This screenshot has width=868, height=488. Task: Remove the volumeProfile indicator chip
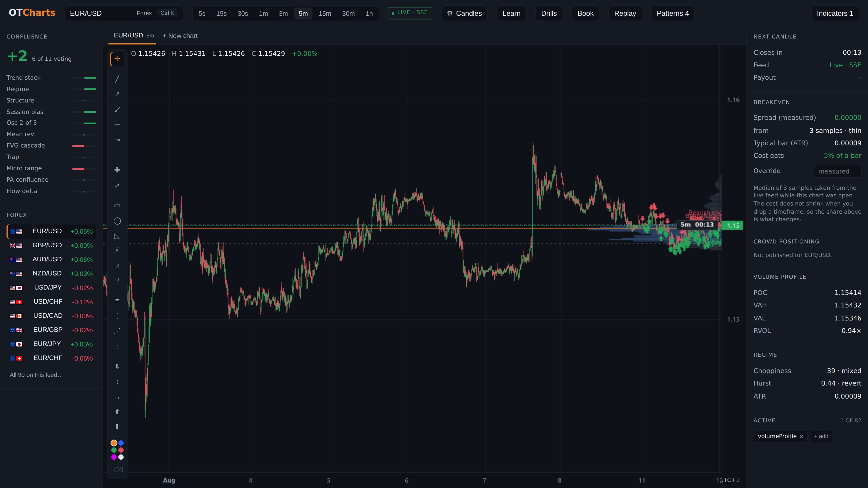pos(801,436)
